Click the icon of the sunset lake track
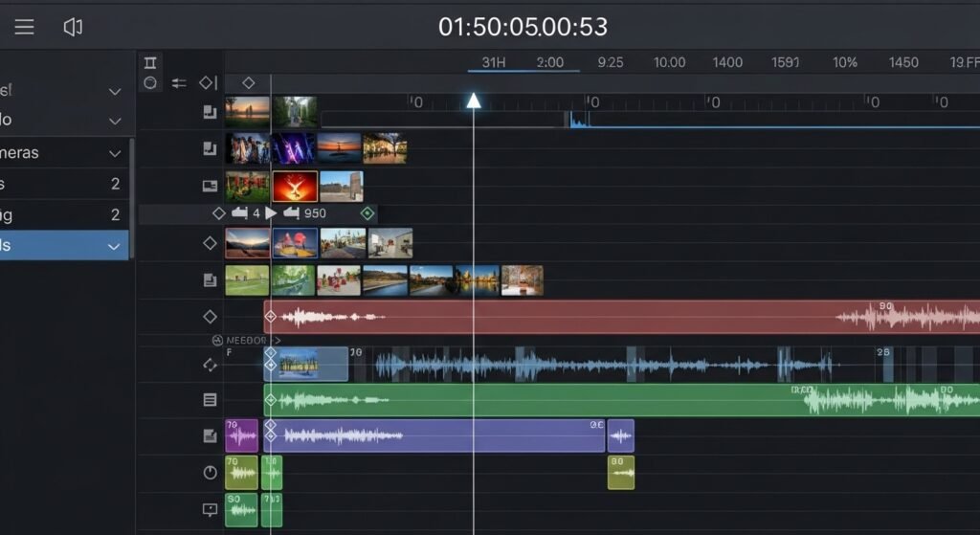This screenshot has height=535, width=980. pos(210,112)
